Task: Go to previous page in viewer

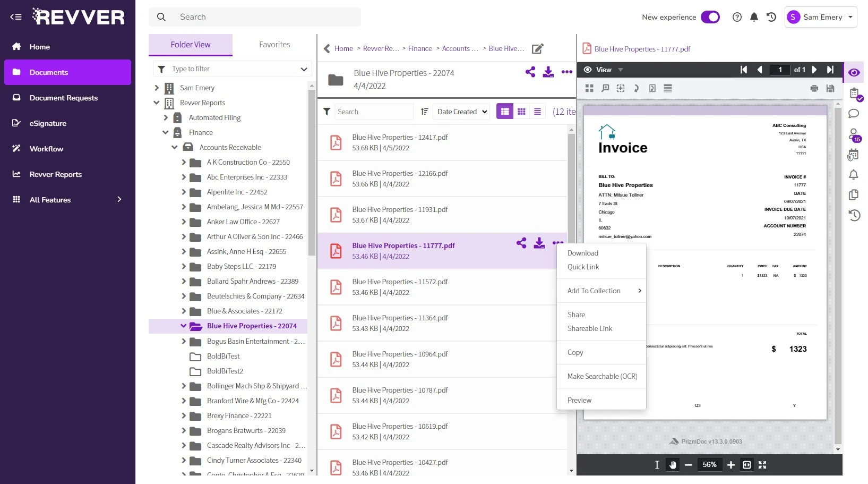Action: (760, 70)
